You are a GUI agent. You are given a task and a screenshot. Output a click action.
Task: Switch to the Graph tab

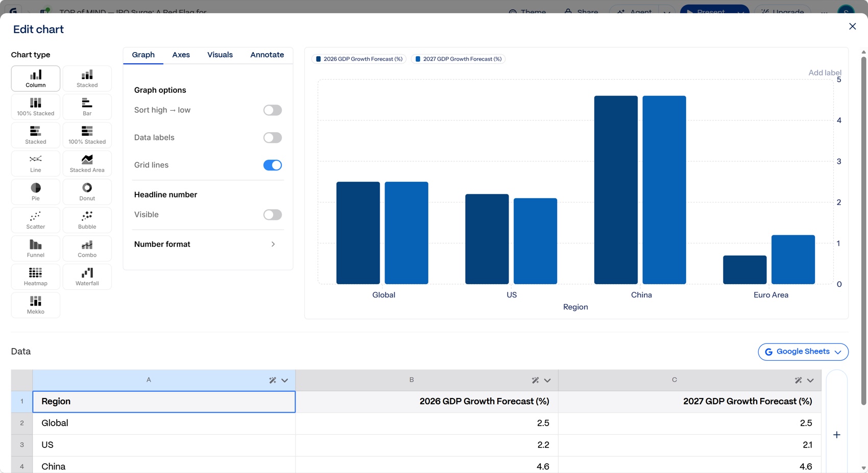[x=143, y=55]
